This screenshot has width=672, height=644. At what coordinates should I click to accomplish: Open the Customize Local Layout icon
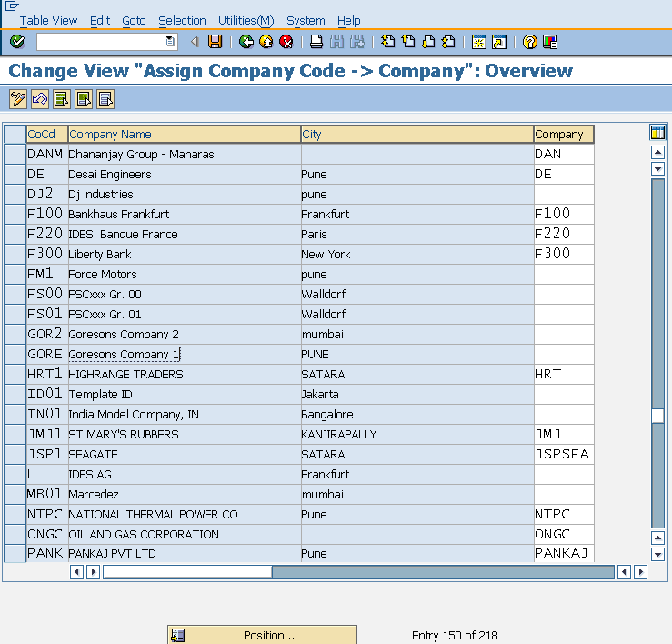click(550, 42)
